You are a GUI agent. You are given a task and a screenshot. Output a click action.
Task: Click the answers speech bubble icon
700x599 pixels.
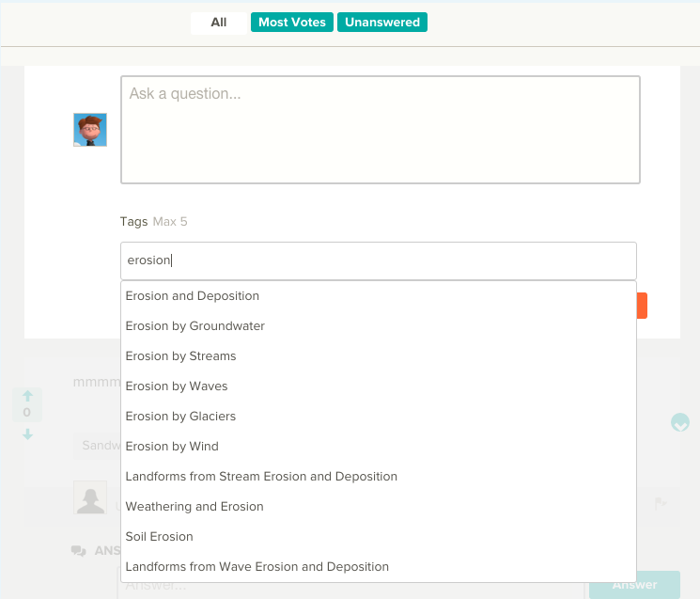[79, 551]
